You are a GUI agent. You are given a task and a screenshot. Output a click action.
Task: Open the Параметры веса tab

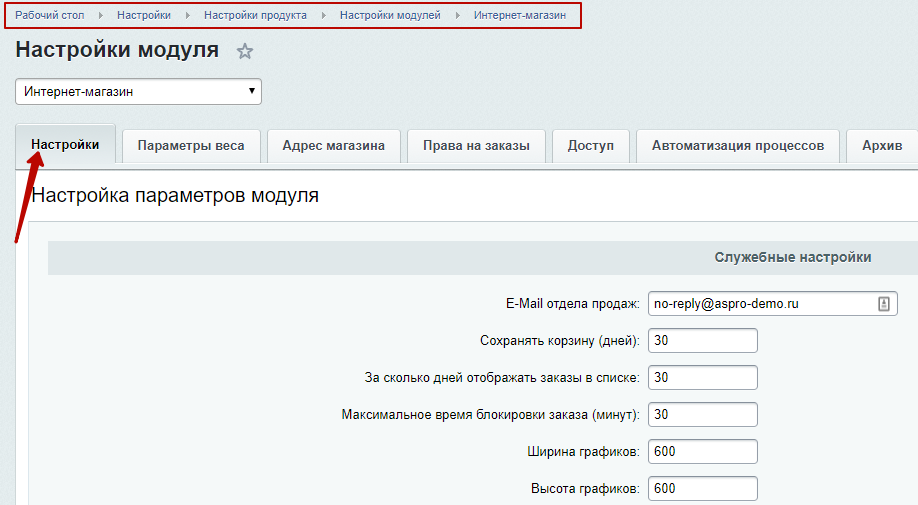click(191, 146)
